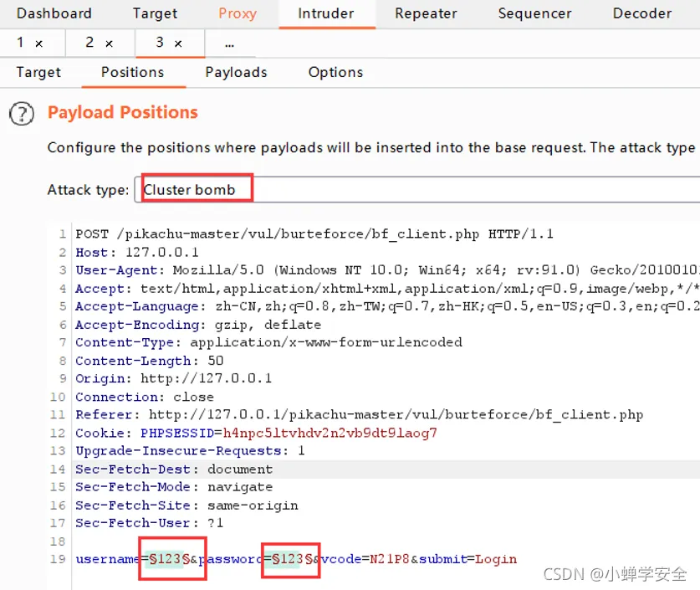This screenshot has width=700, height=590.
Task: Click the User-Agent header line
Action: pyautogui.click(x=387, y=270)
